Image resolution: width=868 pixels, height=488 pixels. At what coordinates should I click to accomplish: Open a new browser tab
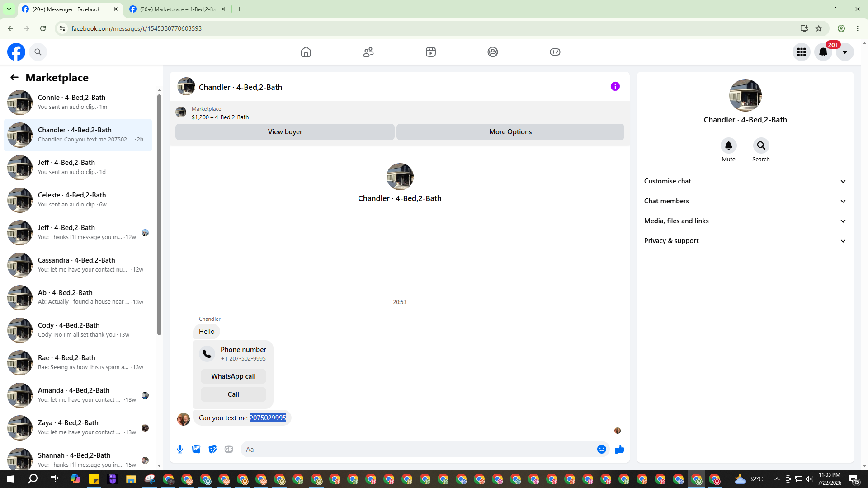point(240,9)
